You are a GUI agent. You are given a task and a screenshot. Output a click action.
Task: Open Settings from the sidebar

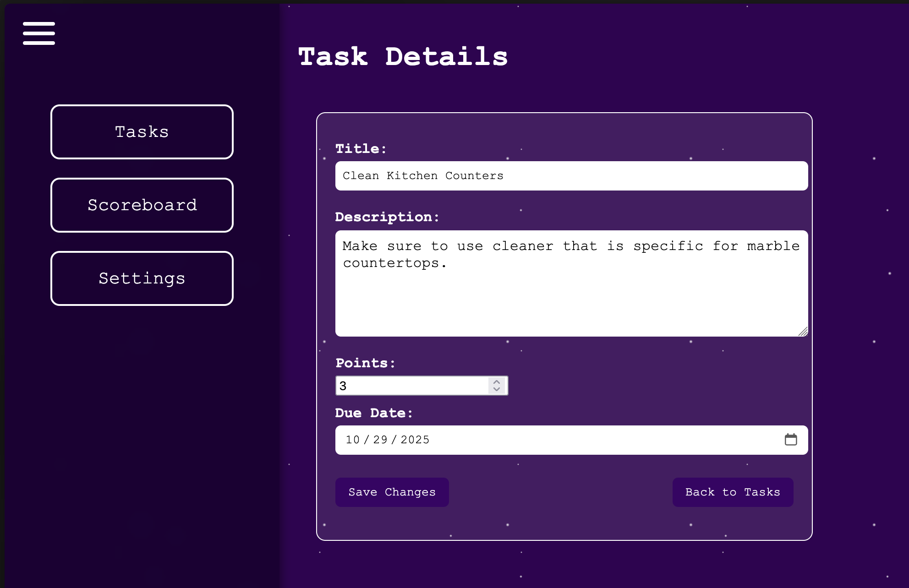coord(142,278)
